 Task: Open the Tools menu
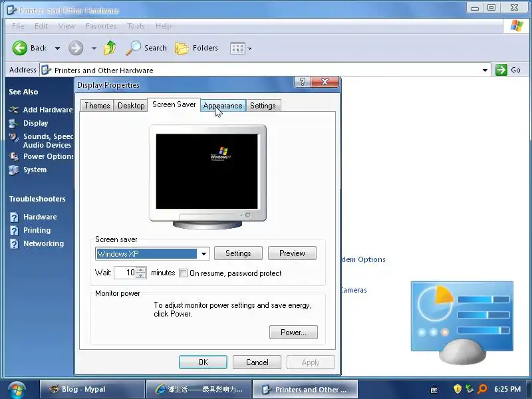(x=136, y=26)
